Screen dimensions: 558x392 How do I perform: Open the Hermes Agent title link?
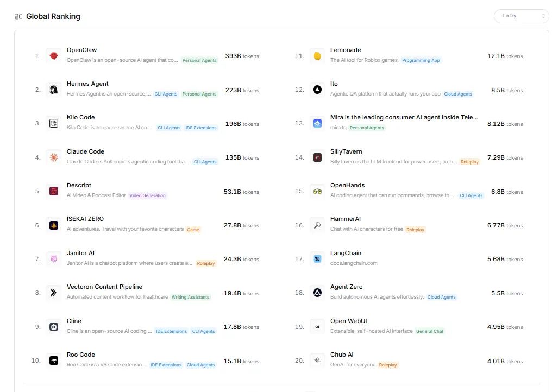point(87,84)
